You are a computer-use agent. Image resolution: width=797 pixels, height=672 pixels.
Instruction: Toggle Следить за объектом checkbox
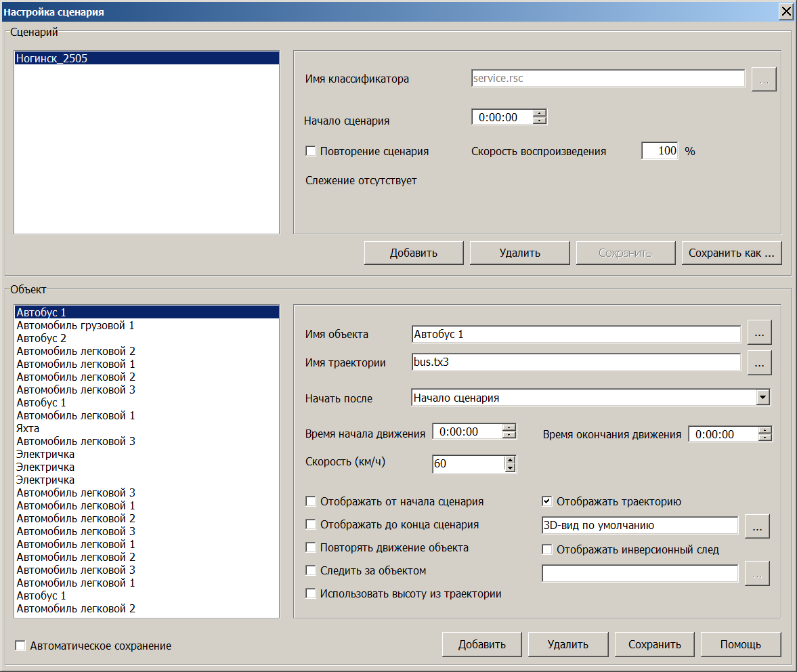[311, 570]
